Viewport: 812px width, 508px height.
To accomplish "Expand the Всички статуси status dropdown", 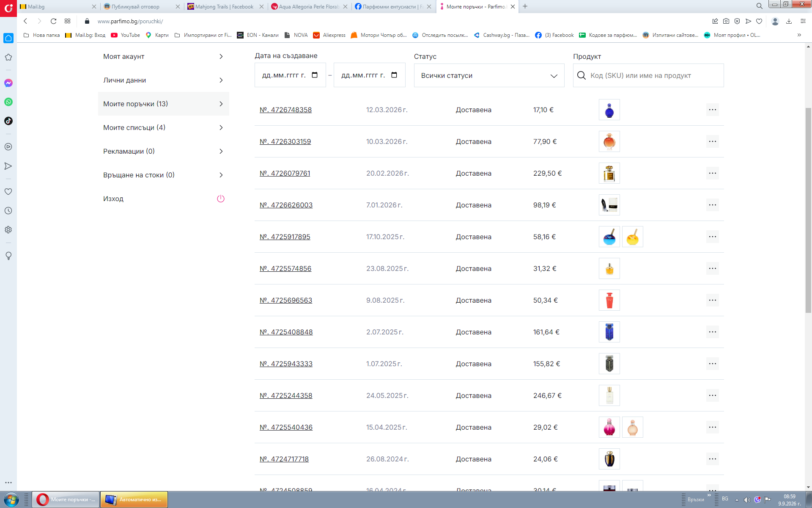I will (489, 75).
